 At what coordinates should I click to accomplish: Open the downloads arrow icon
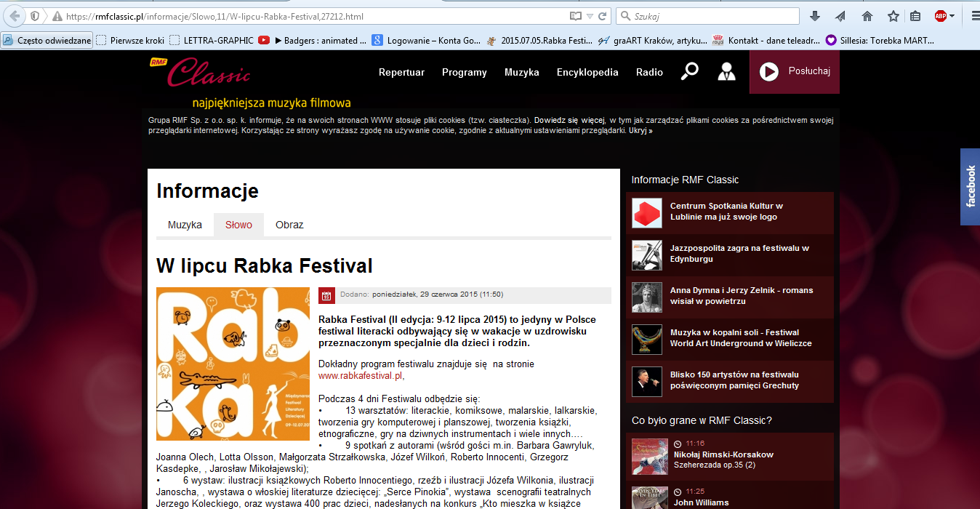815,16
